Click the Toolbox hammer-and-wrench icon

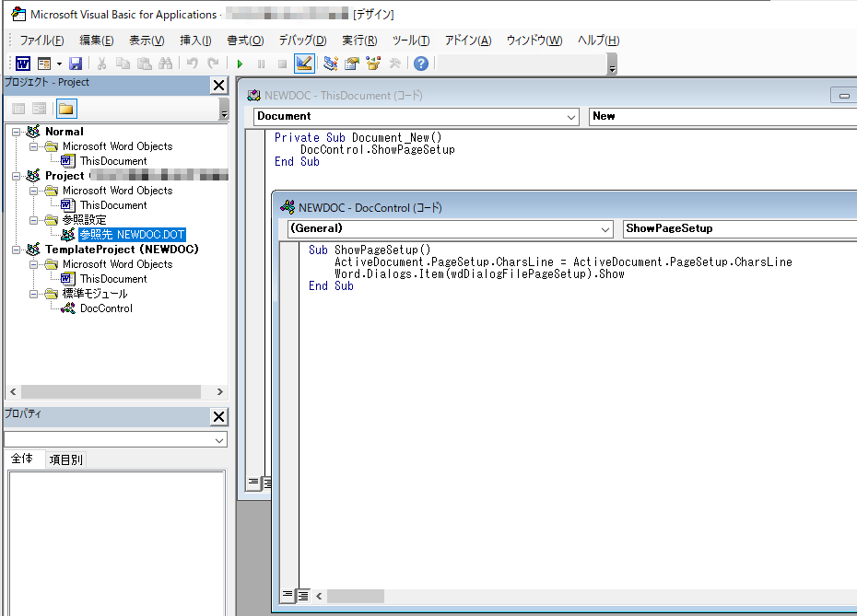click(394, 64)
